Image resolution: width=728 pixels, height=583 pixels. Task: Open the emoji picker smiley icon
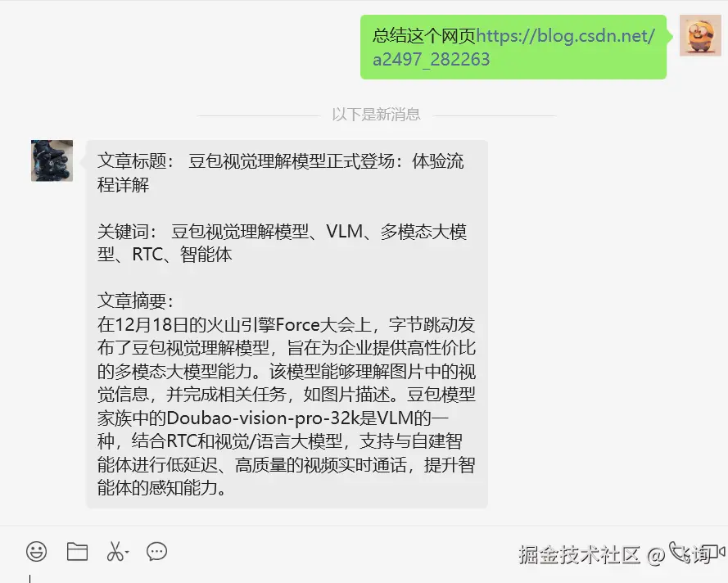pyautogui.click(x=36, y=551)
